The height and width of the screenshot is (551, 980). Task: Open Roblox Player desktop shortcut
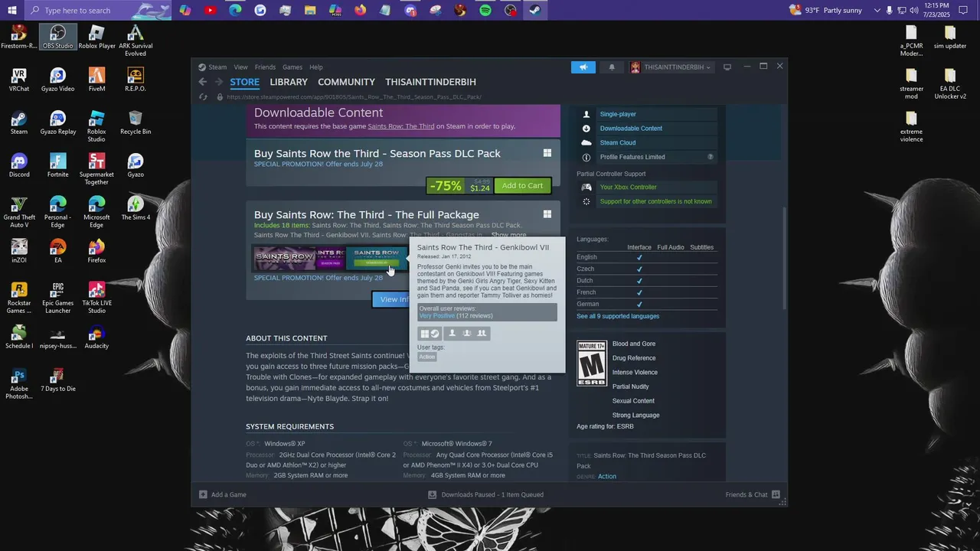(x=96, y=36)
